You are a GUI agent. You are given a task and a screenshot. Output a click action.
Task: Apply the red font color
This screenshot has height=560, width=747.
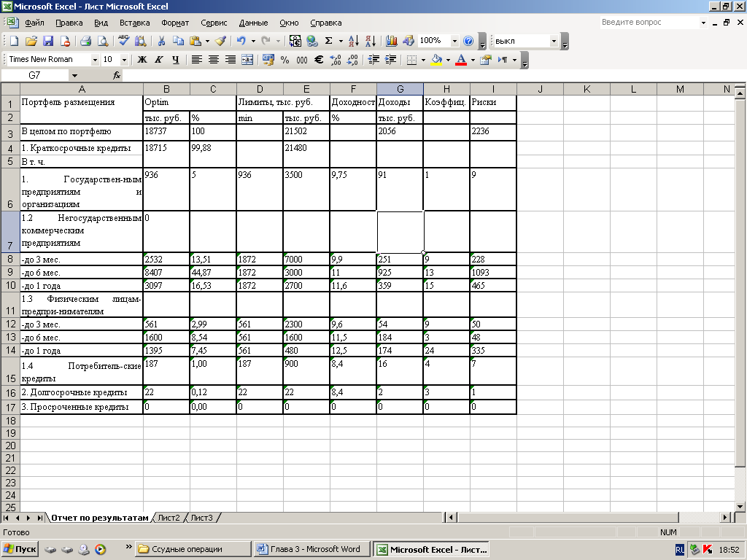461,60
